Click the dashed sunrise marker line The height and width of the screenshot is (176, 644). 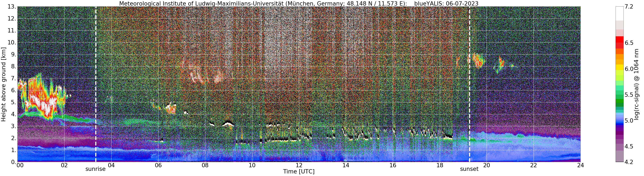96,84
